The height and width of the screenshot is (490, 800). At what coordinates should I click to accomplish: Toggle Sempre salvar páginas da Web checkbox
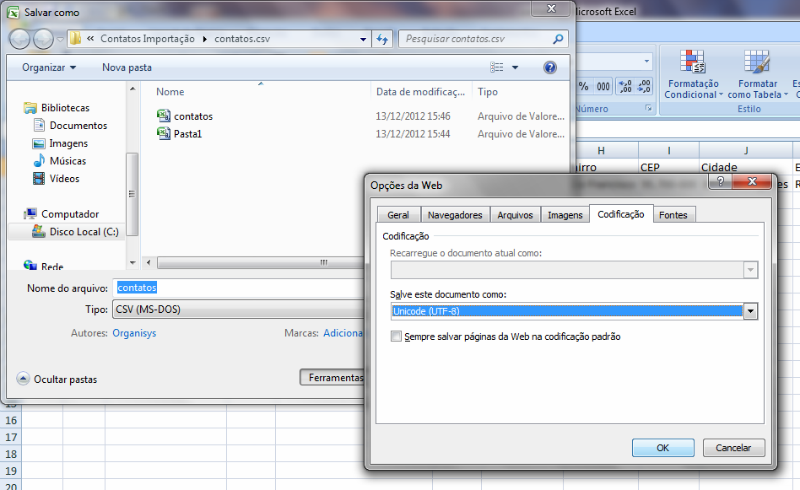[x=396, y=336]
